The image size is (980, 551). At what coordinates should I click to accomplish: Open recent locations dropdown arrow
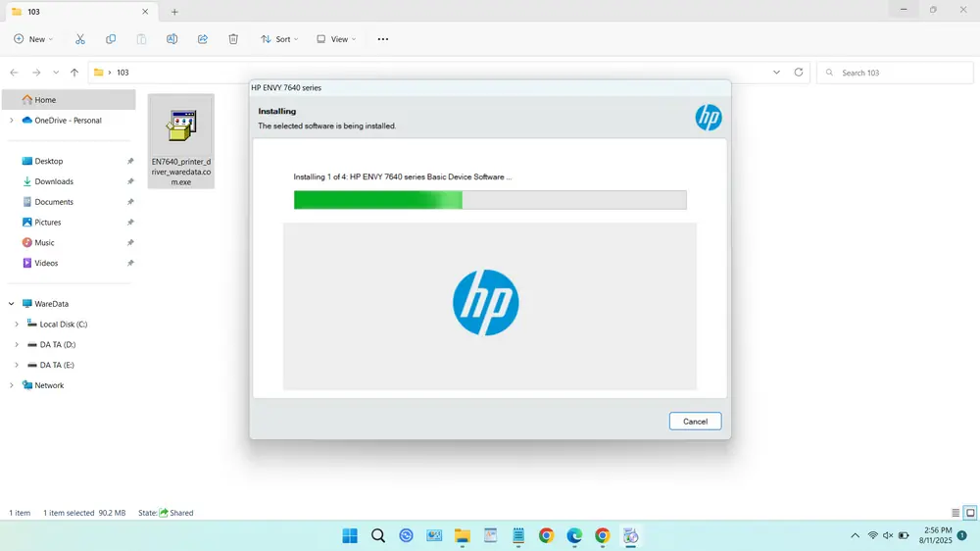[x=56, y=73]
